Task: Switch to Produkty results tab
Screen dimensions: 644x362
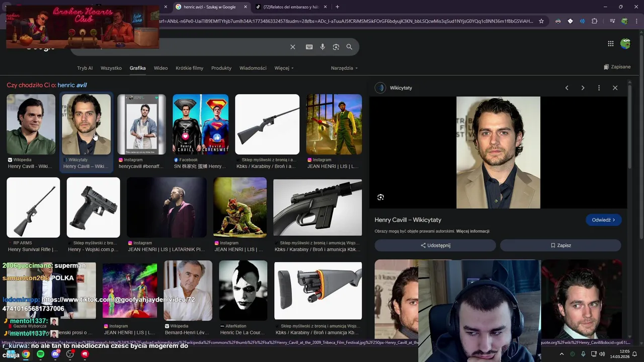Action: pos(221,68)
